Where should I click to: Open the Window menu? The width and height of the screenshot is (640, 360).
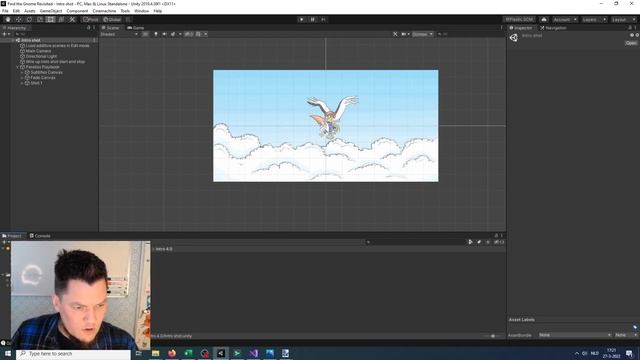click(142, 11)
